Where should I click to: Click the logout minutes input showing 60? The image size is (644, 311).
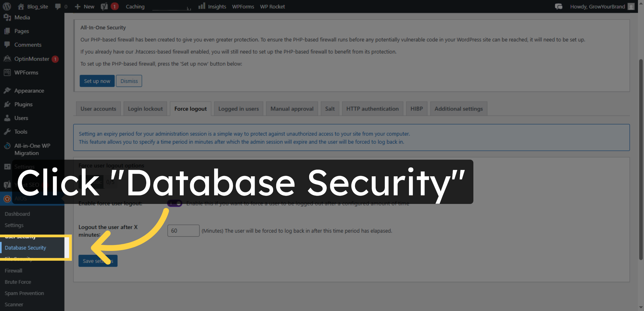click(x=183, y=230)
